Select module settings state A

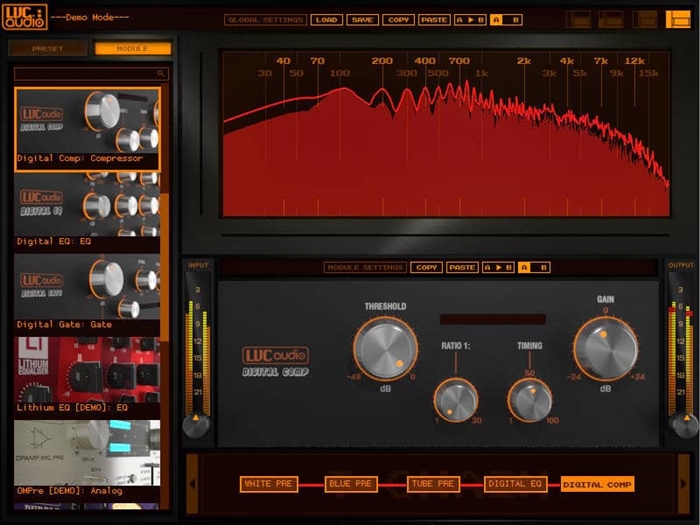click(x=523, y=267)
